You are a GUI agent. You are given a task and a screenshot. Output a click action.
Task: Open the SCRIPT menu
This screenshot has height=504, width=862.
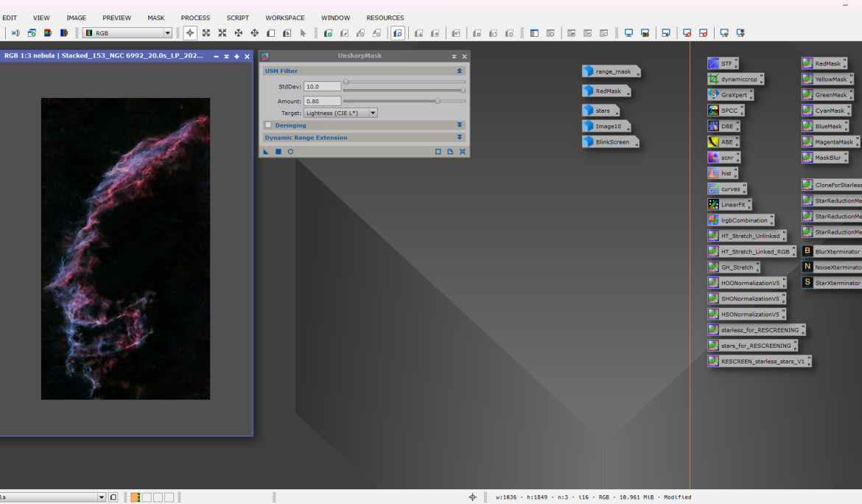pyautogui.click(x=237, y=18)
